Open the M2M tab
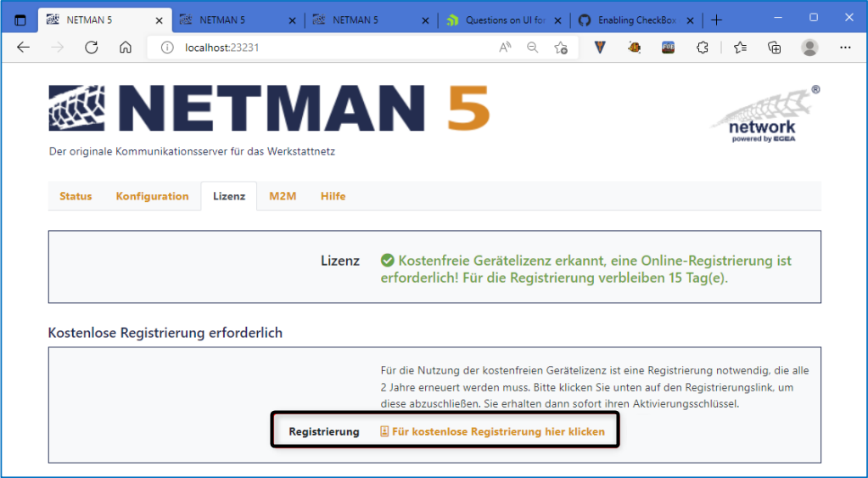This screenshot has height=478, width=868. [x=283, y=196]
